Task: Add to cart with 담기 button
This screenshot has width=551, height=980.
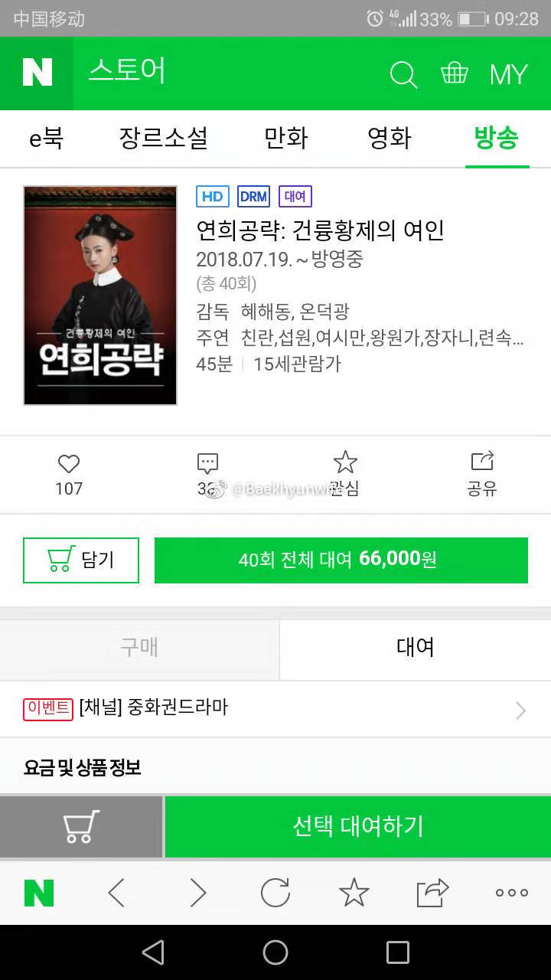Action: click(81, 560)
